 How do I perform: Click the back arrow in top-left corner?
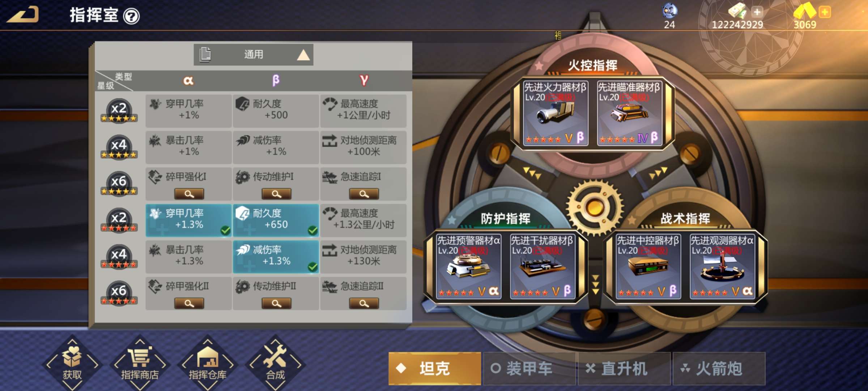click(22, 14)
